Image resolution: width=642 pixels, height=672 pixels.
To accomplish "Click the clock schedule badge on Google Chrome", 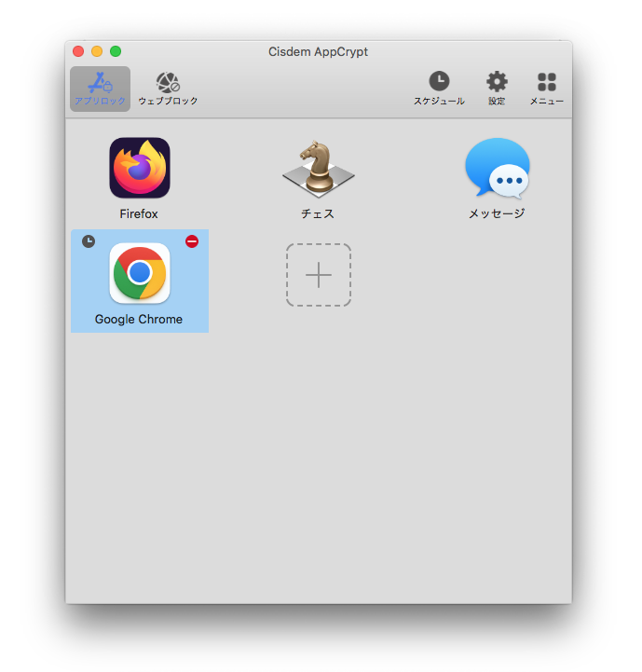I will point(89,241).
